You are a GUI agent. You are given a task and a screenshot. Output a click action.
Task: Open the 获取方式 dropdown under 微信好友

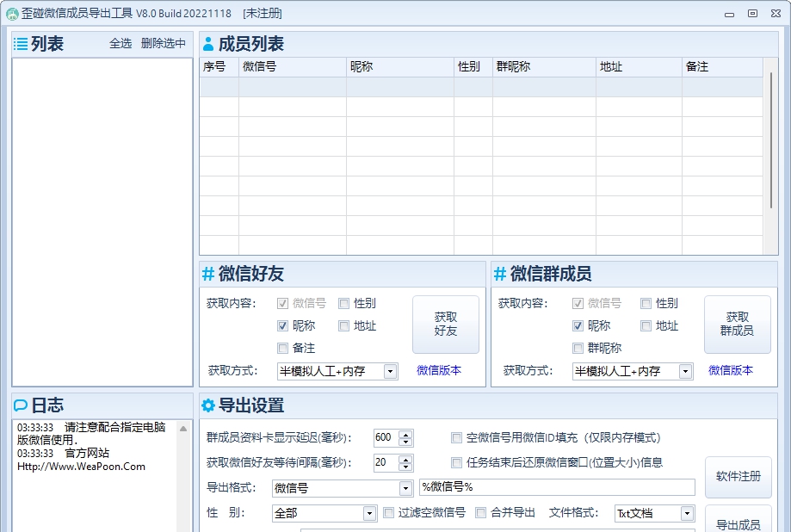pyautogui.click(x=389, y=371)
